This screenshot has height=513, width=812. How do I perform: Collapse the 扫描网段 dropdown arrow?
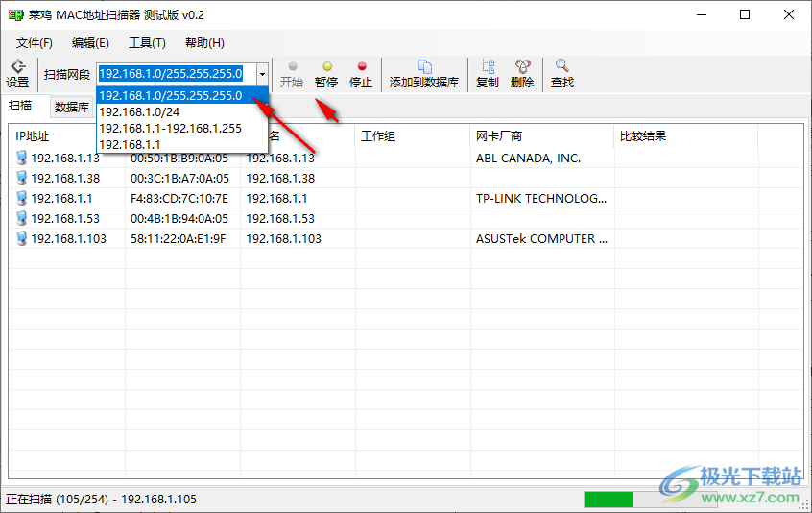click(x=262, y=74)
